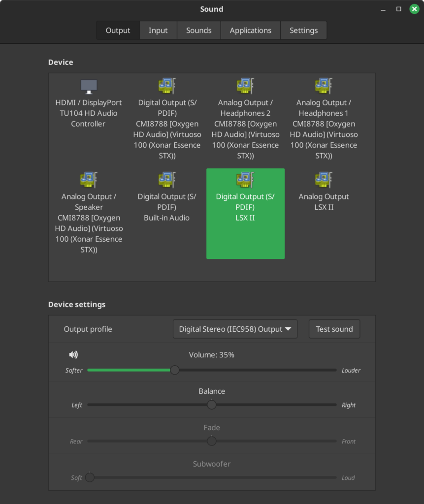The image size is (424, 504).
Task: Select Built-in Audio Digital Output icon
Action: pyautogui.click(x=167, y=180)
